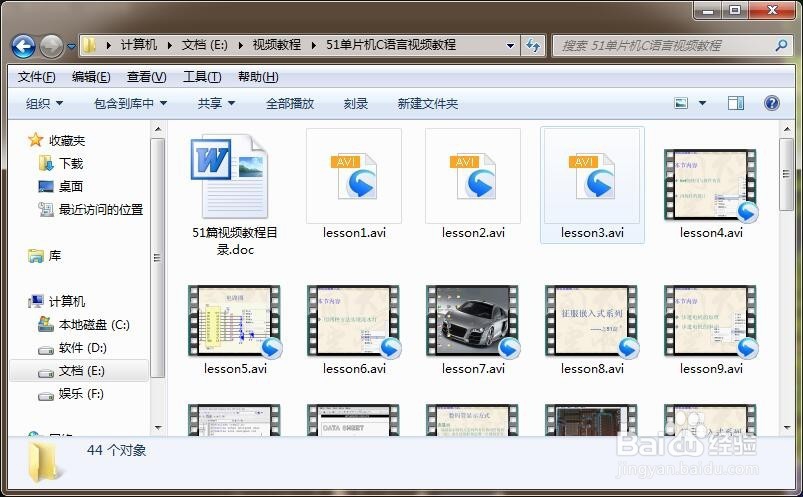
Task: Click the folder icon in the address bar
Action: point(90,45)
